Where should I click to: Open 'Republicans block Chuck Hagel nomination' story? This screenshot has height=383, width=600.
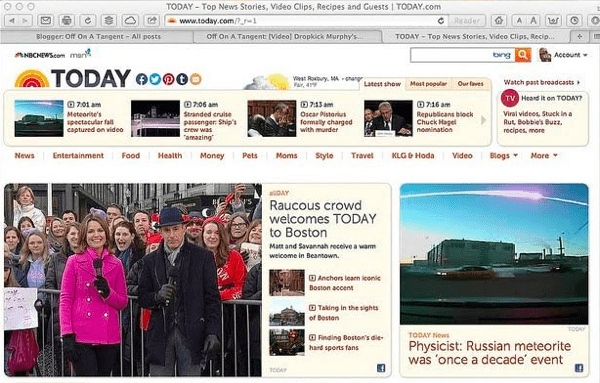[445, 122]
